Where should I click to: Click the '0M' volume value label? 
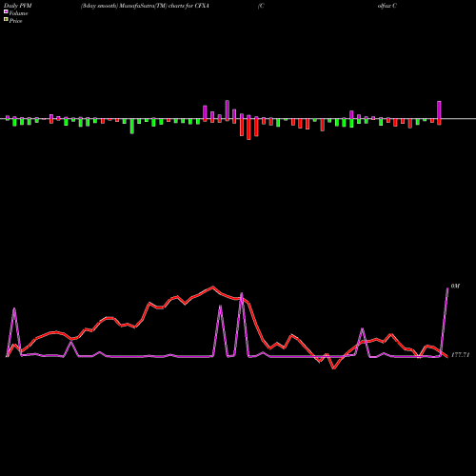(x=455, y=287)
